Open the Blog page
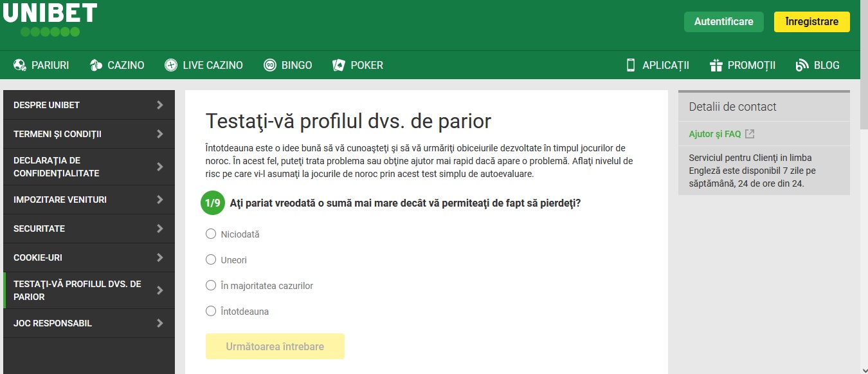The image size is (868, 374). pos(818,65)
